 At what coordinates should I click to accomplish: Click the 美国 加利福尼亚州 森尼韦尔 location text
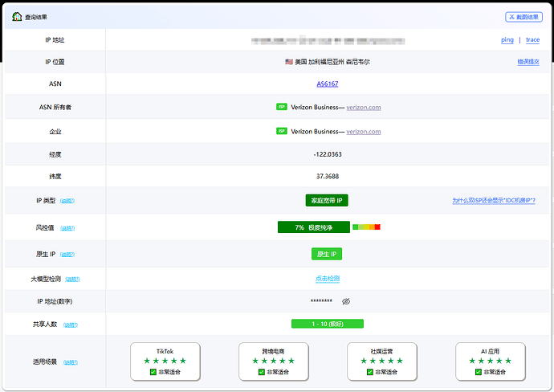point(332,62)
